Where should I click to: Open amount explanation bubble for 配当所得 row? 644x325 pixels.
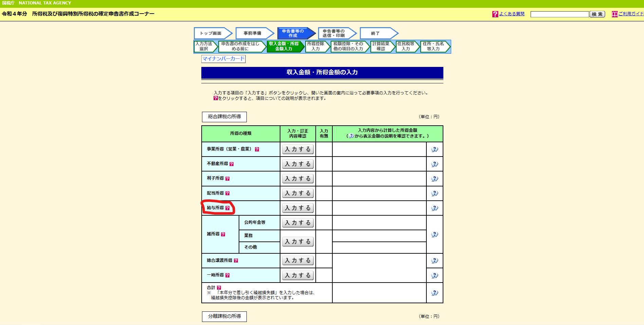[x=435, y=193]
